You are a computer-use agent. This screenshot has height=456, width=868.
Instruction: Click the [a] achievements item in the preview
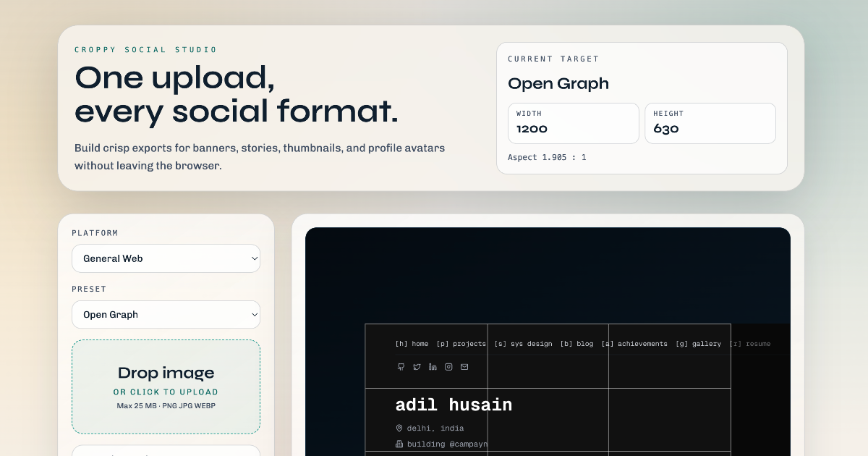tap(634, 344)
